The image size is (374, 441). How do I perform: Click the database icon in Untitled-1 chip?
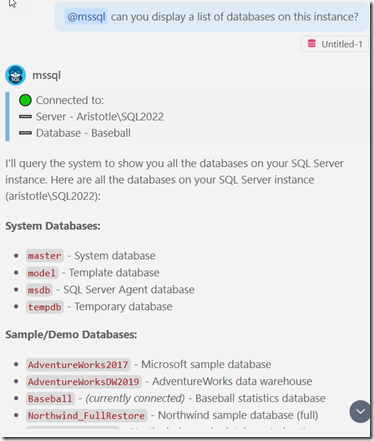[x=312, y=44]
